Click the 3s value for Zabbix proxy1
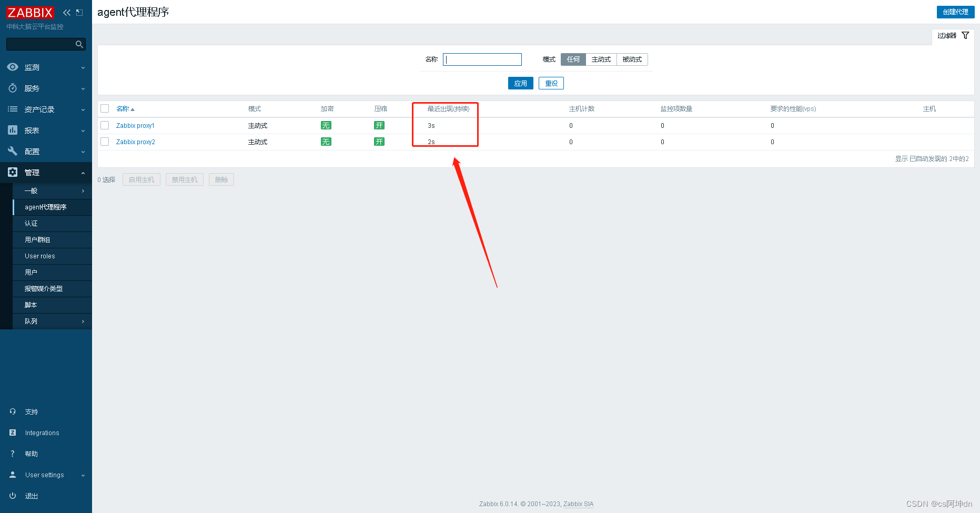Image resolution: width=980 pixels, height=513 pixels. (x=431, y=125)
